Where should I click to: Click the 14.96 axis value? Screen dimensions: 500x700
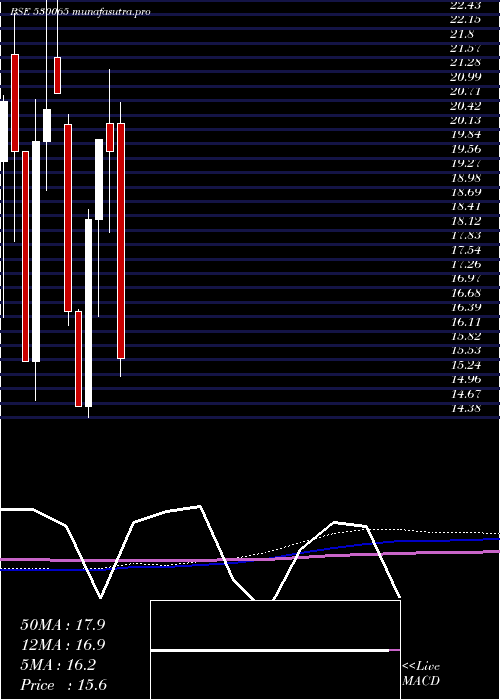pos(466,379)
